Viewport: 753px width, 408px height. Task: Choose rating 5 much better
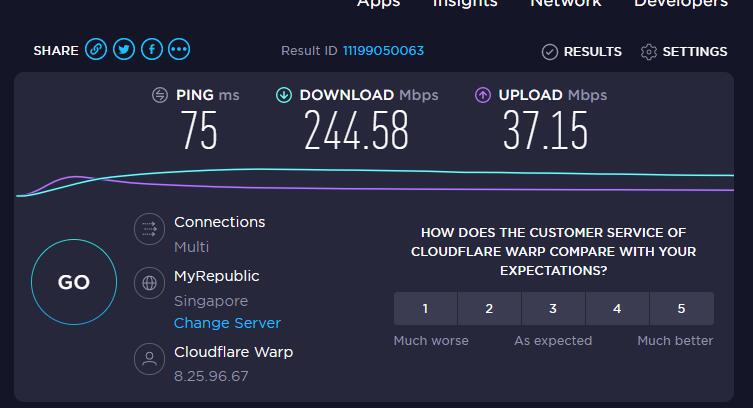point(681,309)
